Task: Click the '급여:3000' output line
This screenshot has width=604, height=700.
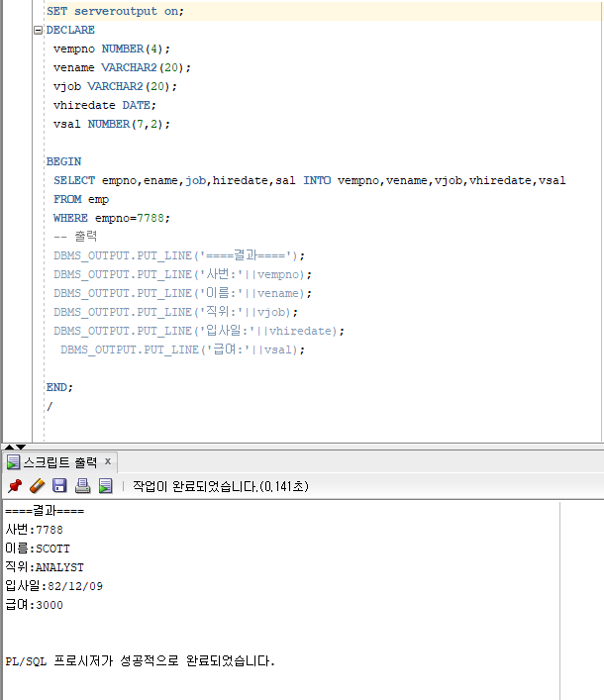Action: click(34, 605)
